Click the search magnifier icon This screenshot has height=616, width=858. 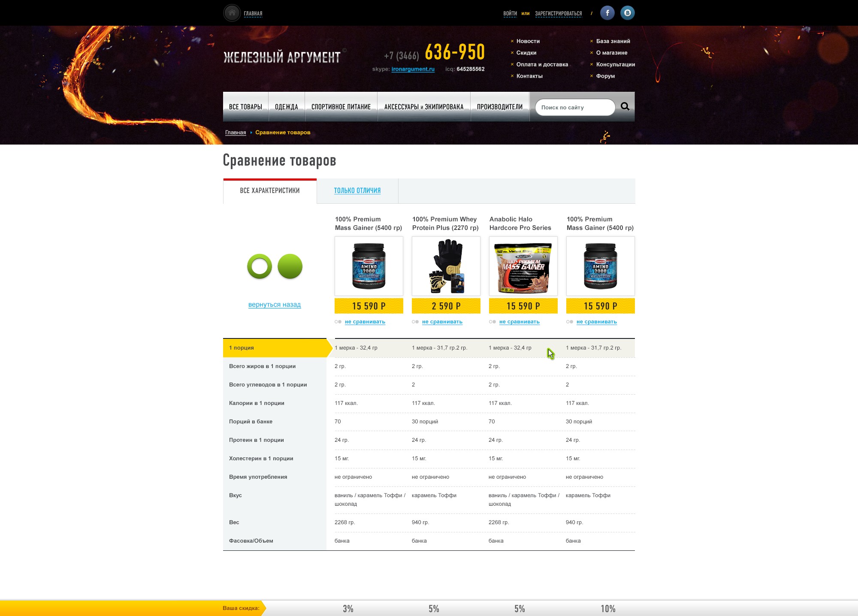coord(625,106)
